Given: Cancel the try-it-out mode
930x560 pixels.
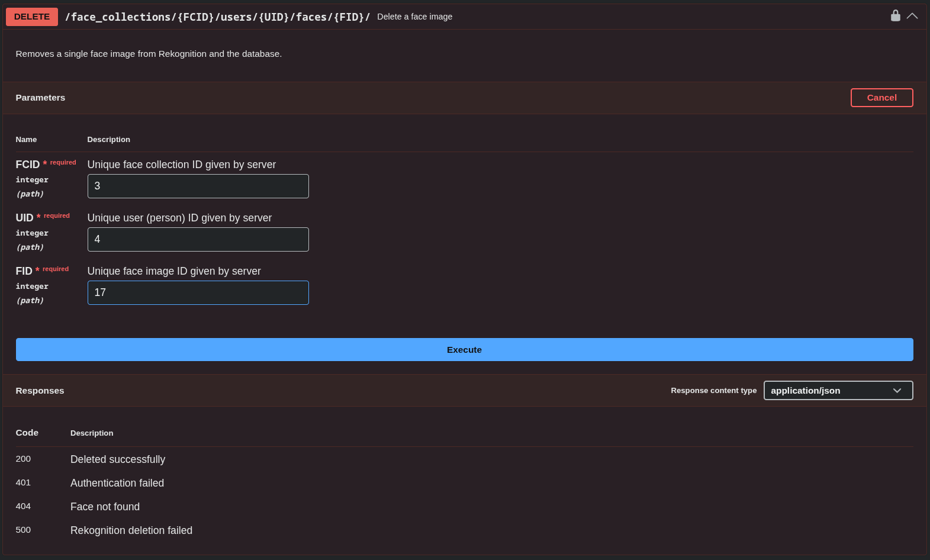Looking at the screenshot, I should (x=881, y=98).
